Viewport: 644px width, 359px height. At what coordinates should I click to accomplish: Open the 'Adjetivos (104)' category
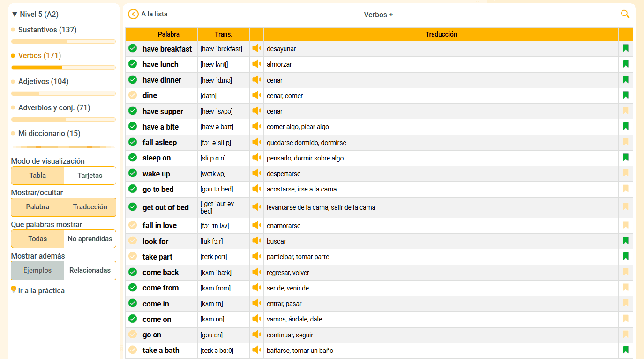click(x=44, y=81)
